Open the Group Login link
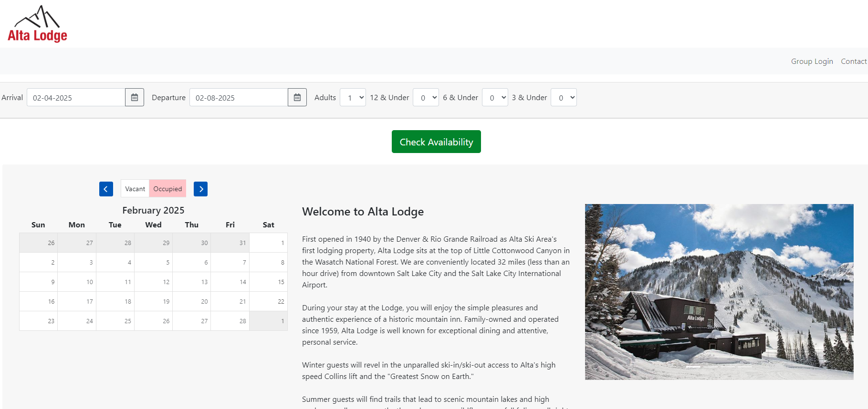868x409 pixels. tap(812, 61)
